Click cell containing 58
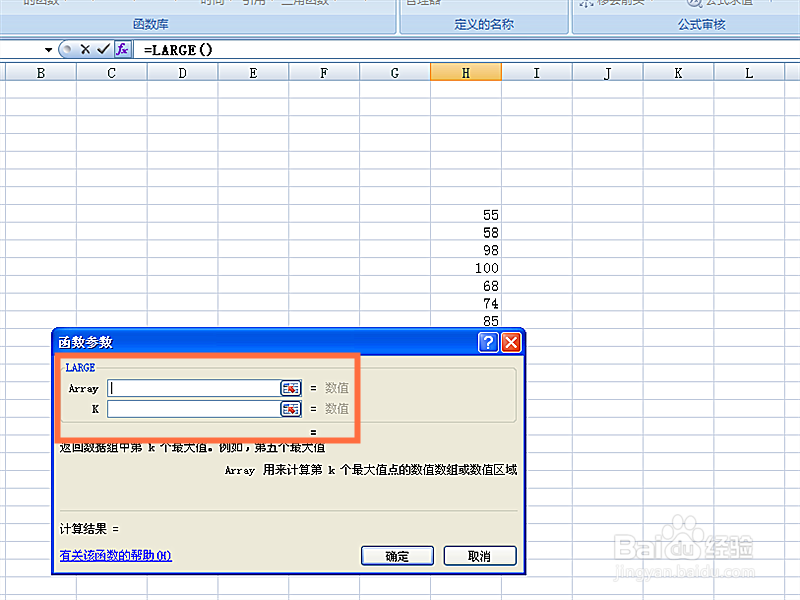 click(x=466, y=233)
